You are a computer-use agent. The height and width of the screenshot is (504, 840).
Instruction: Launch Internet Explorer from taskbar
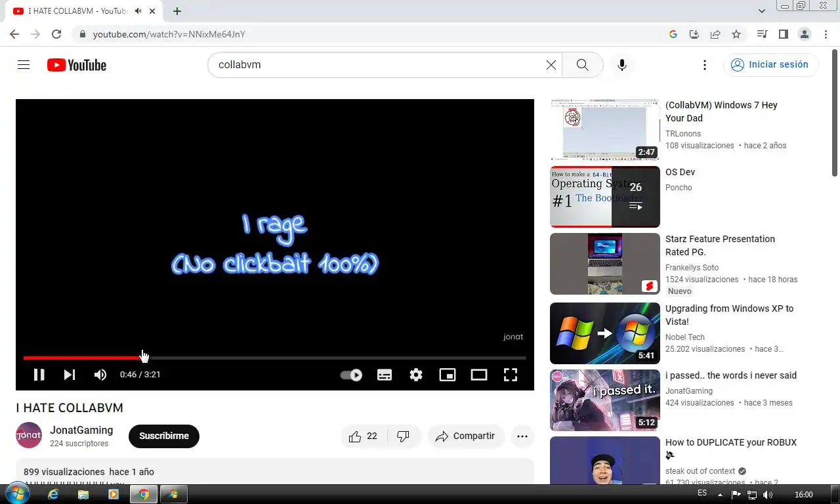[x=53, y=494]
